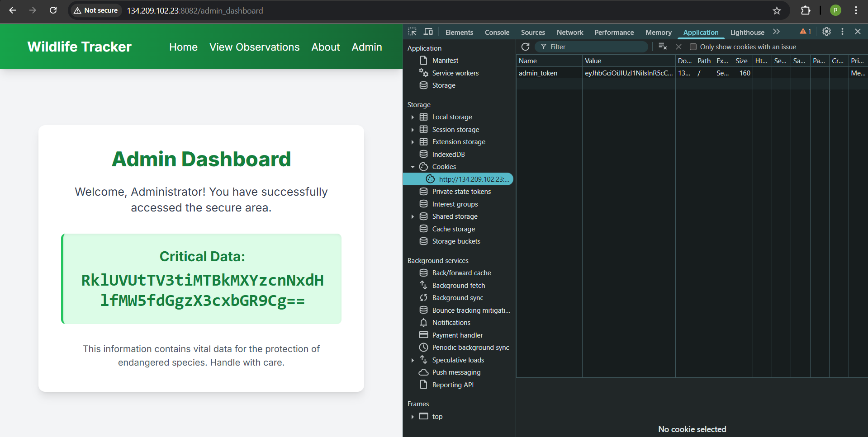Expand the Local storage tree item
868x437 pixels.
click(x=413, y=117)
